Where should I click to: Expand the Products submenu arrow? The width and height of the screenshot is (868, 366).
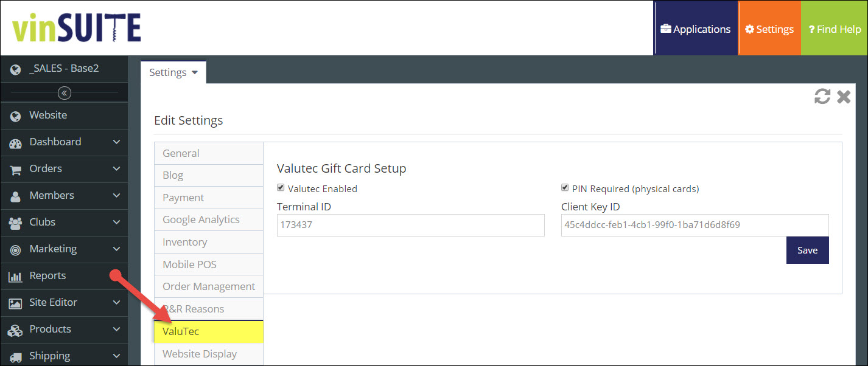(x=117, y=330)
